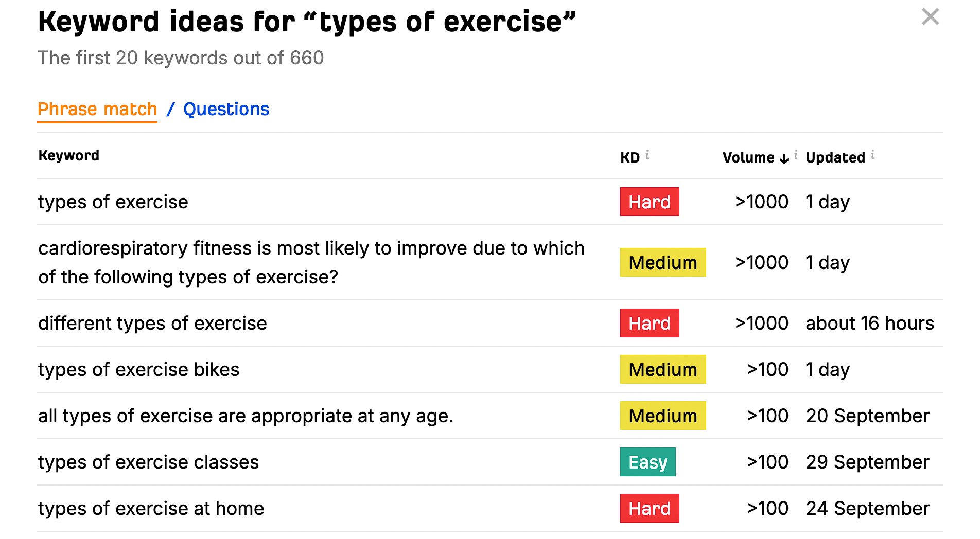980x539 pixels.
Task: Close the keyword ideas dialog
Action: pyautogui.click(x=930, y=17)
